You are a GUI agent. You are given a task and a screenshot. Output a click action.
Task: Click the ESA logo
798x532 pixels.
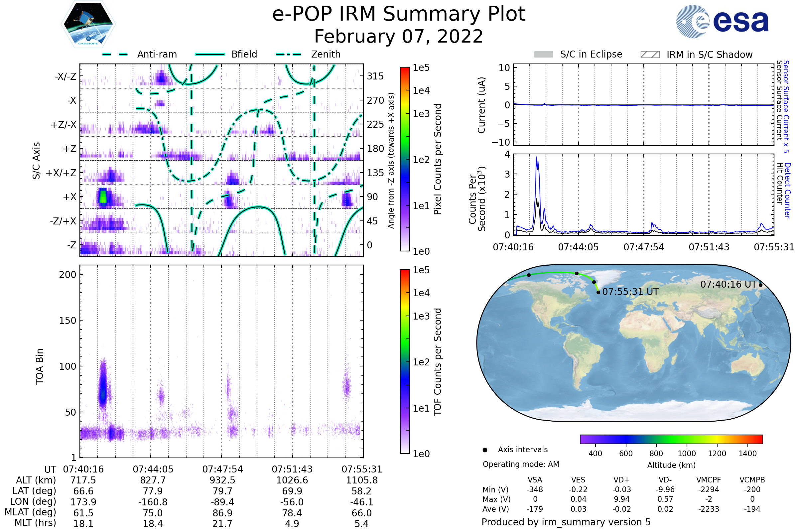(722, 21)
